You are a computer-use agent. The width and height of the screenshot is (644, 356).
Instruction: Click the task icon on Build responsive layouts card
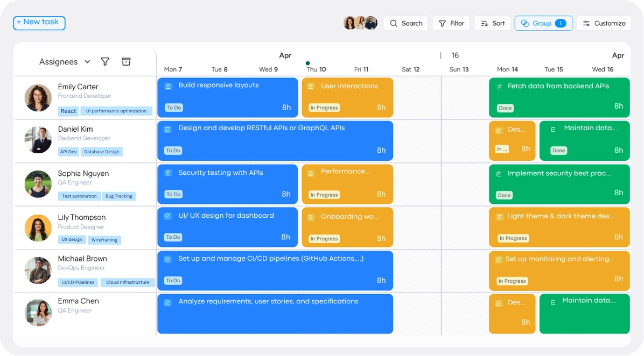pos(167,85)
